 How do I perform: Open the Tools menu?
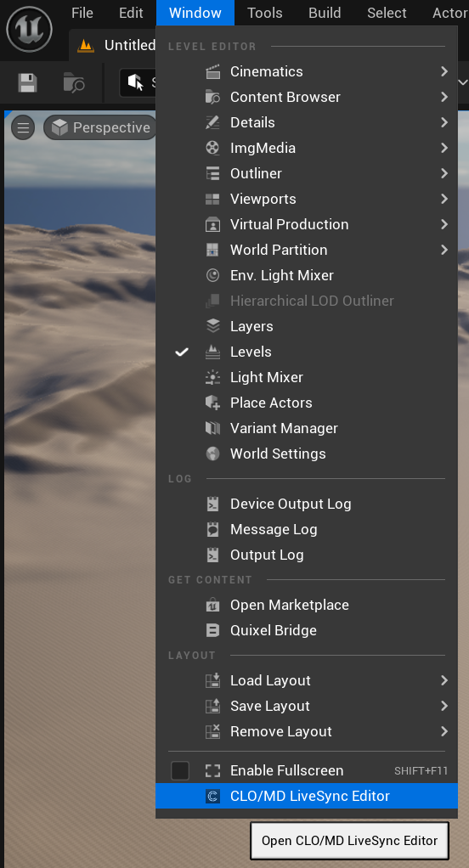tap(265, 13)
